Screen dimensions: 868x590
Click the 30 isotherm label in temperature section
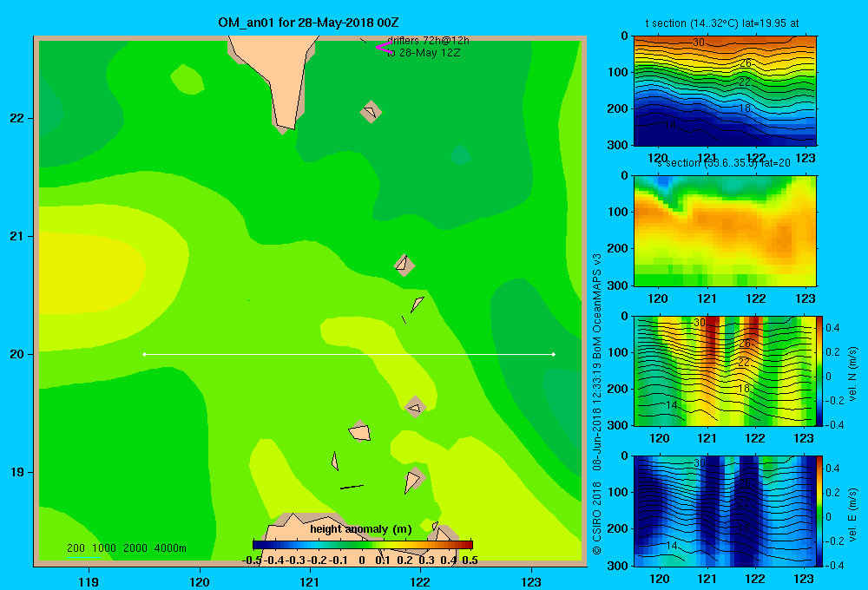point(699,42)
